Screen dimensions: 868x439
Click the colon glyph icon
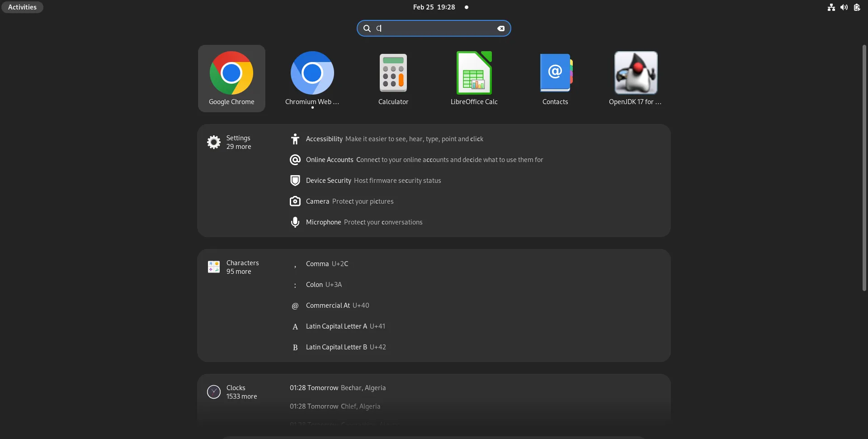pyautogui.click(x=295, y=286)
